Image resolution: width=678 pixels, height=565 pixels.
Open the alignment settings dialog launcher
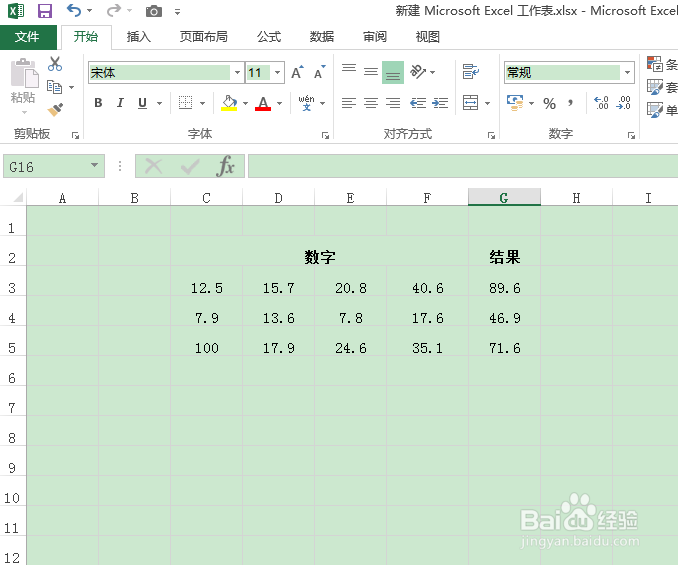tap(491, 135)
